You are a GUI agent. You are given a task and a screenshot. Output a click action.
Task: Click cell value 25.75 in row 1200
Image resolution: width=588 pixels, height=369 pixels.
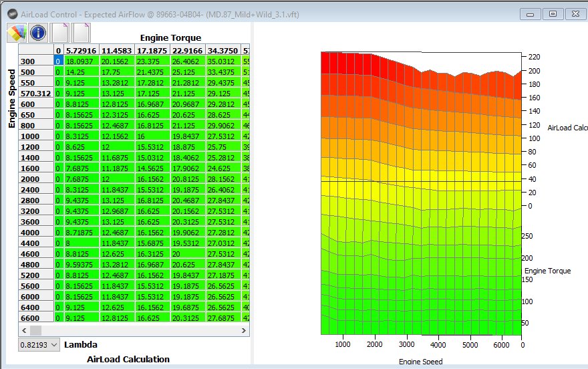tap(223, 147)
